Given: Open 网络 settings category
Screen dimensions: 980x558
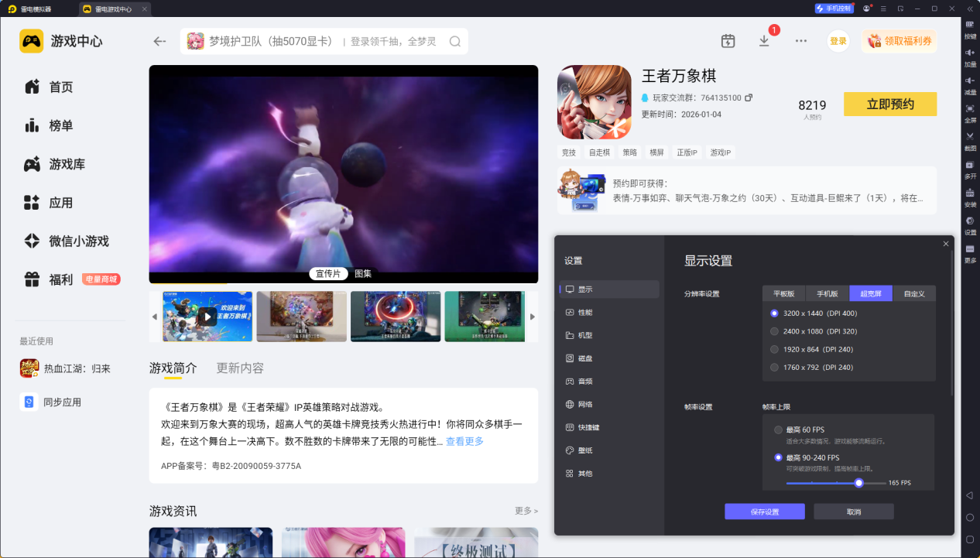Looking at the screenshot, I should (609, 404).
